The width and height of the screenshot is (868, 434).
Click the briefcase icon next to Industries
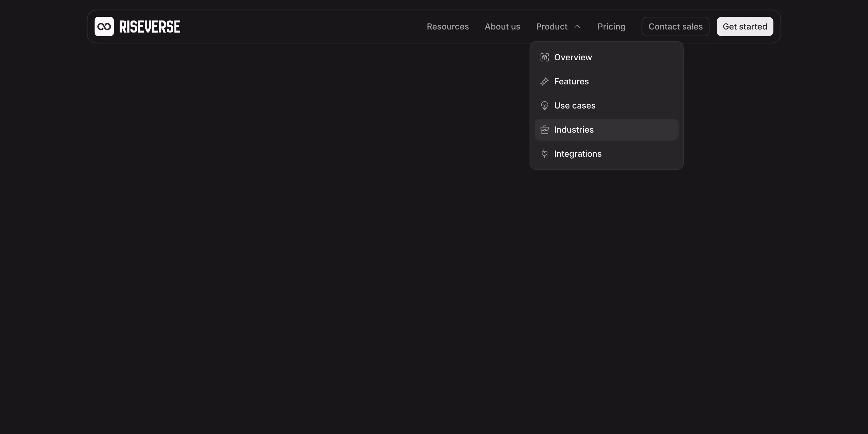(x=544, y=129)
